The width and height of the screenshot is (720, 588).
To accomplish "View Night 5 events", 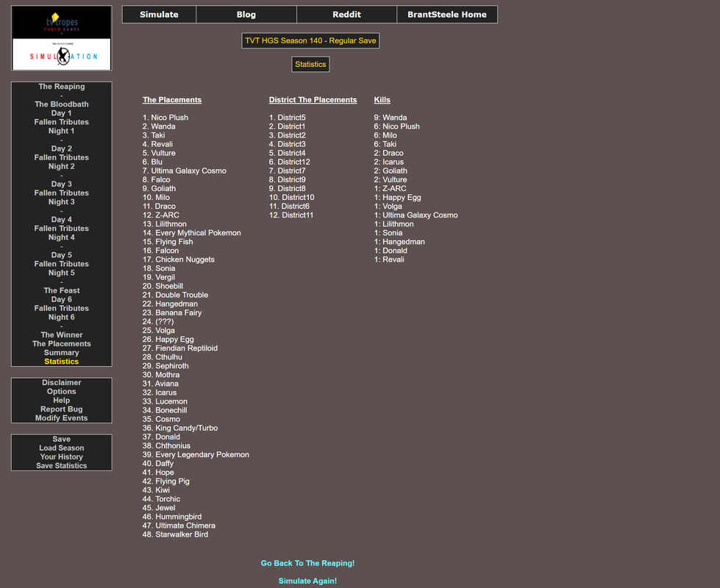I will point(62,273).
